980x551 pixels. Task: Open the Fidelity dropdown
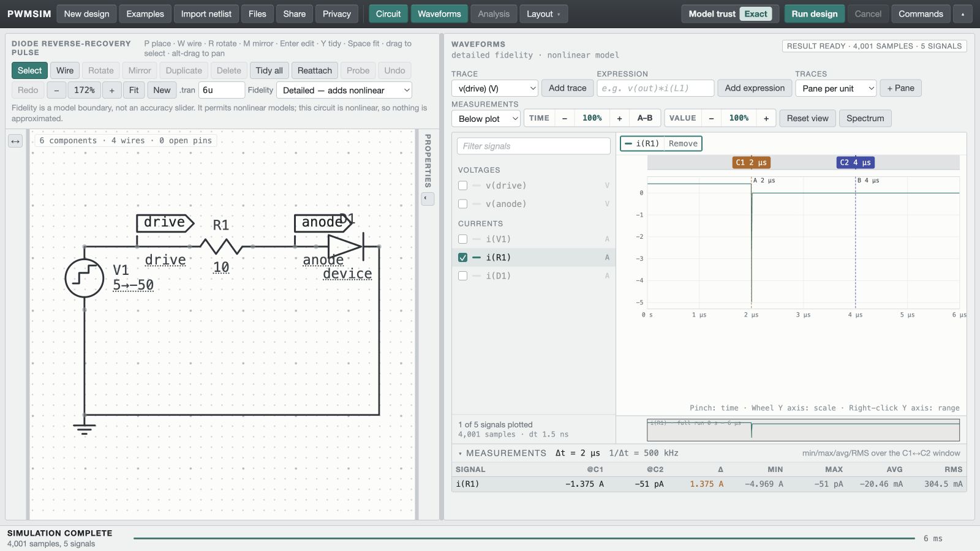click(344, 90)
